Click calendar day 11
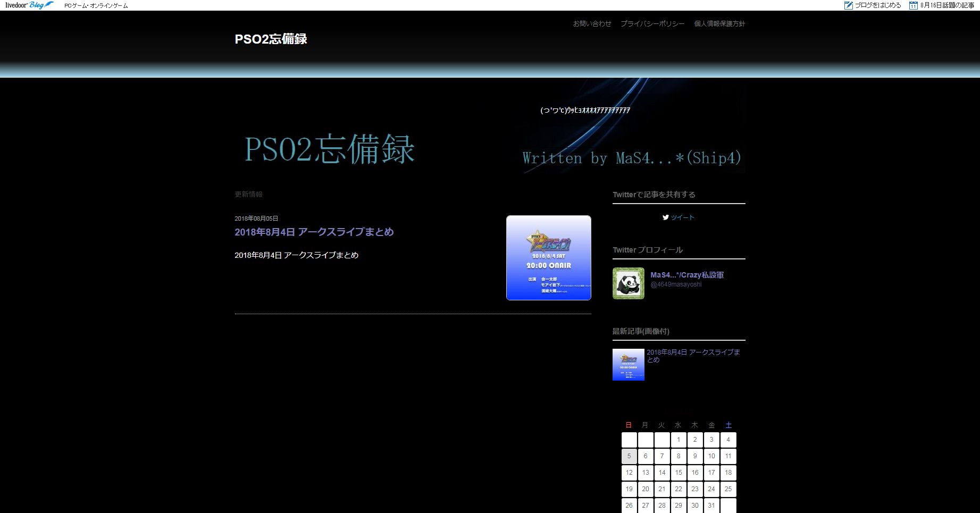This screenshot has width=980, height=513. coord(728,456)
